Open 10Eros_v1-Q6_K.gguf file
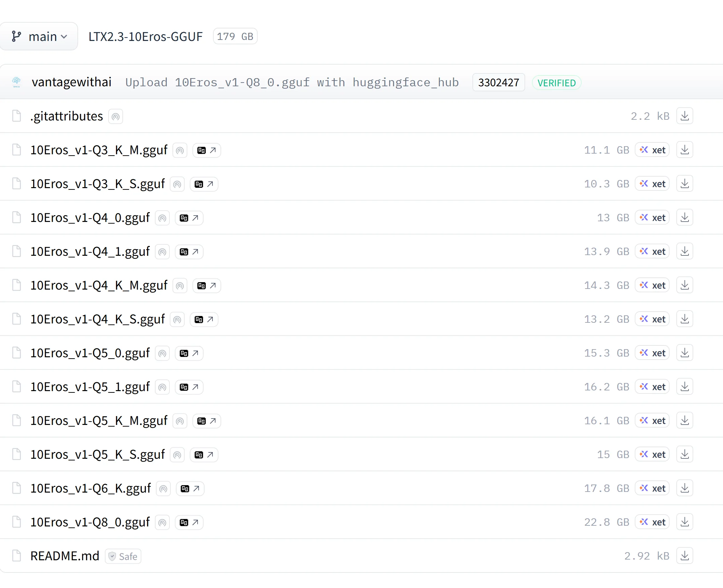The image size is (723, 588). pyautogui.click(x=90, y=489)
